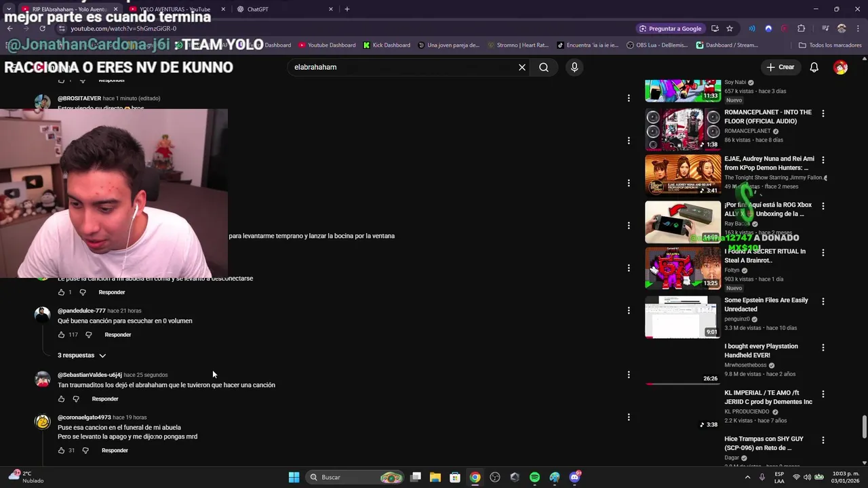Open the ROMANCEPLANET Into The Floor thumbnail
Image resolution: width=868 pixels, height=488 pixels.
[x=683, y=129]
